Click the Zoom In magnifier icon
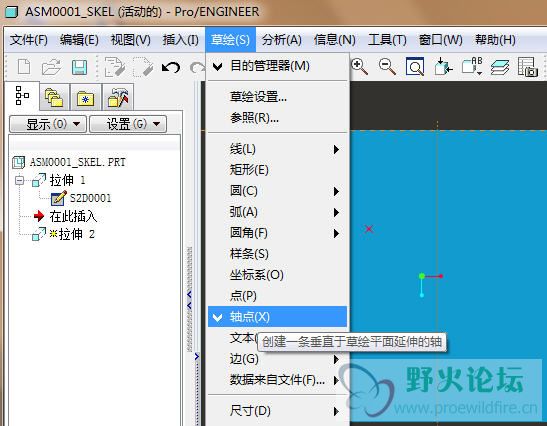 pyautogui.click(x=359, y=66)
